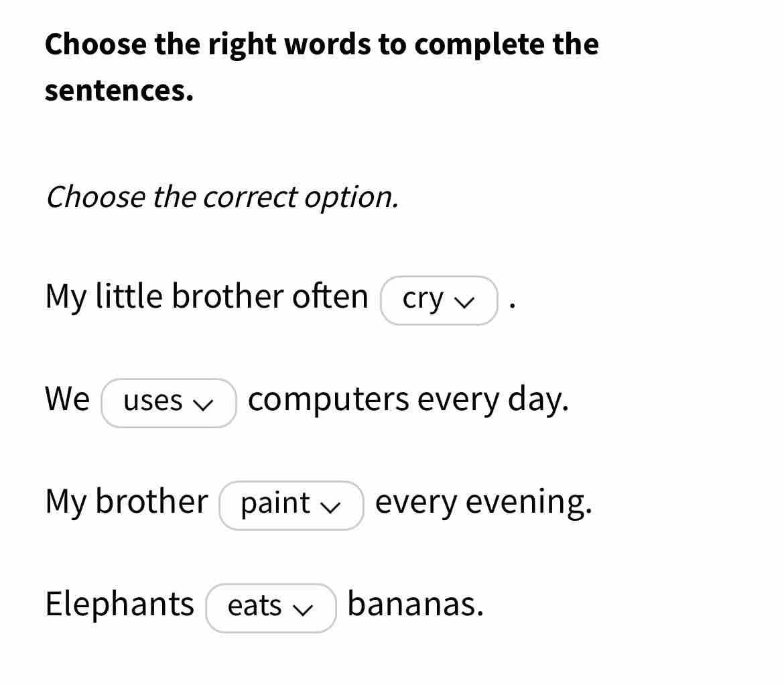Click the text 'every evening.'

pyautogui.click(x=484, y=503)
